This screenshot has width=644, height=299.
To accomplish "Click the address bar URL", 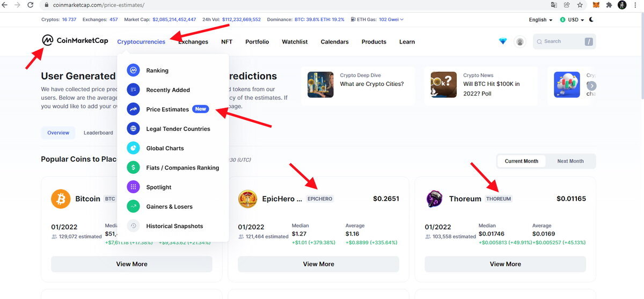I will [98, 5].
